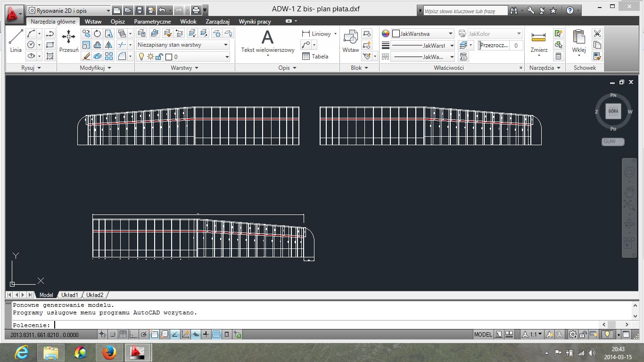This screenshot has width=644, height=362.
Task: Insert a Tabela table
Action: coord(315,56)
